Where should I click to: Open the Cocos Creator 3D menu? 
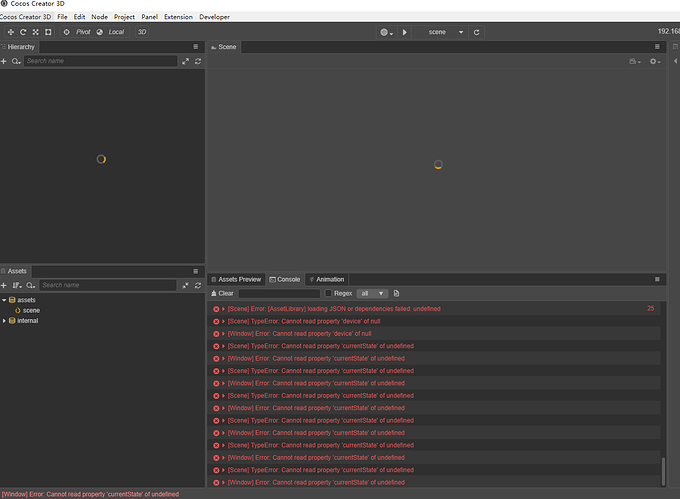[x=26, y=17]
